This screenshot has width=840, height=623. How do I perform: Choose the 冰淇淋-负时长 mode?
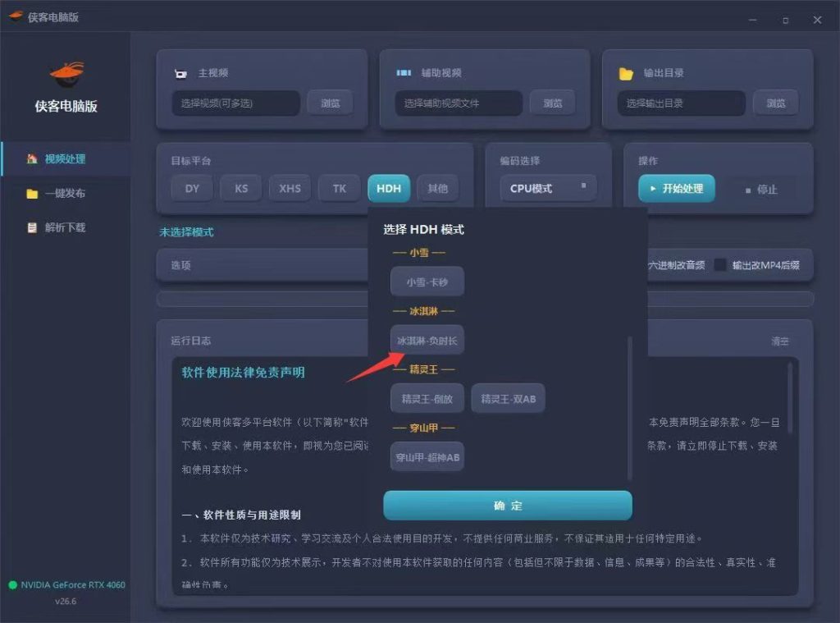427,340
